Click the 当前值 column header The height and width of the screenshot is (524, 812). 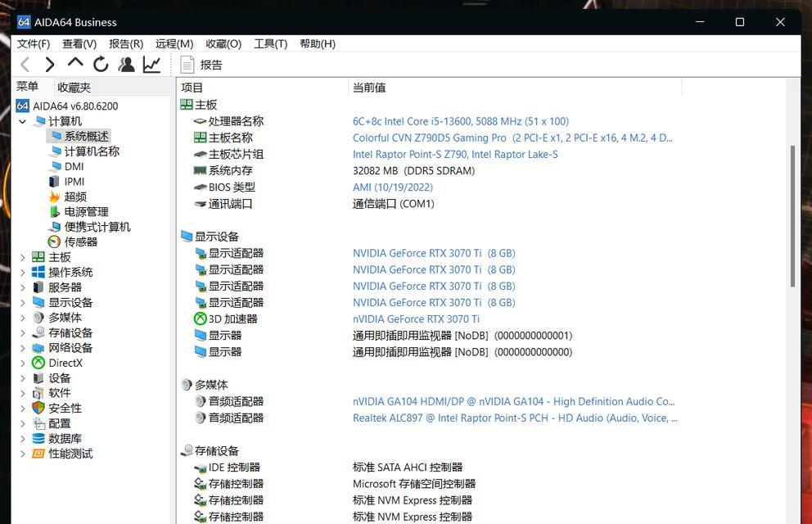pos(515,88)
